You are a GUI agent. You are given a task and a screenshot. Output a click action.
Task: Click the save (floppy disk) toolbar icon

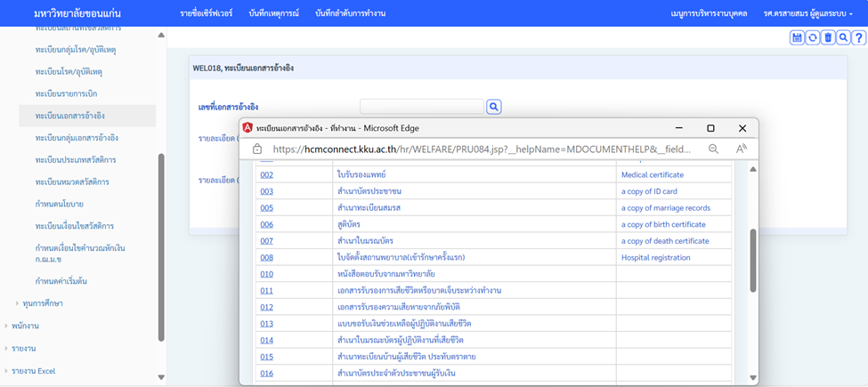(798, 37)
